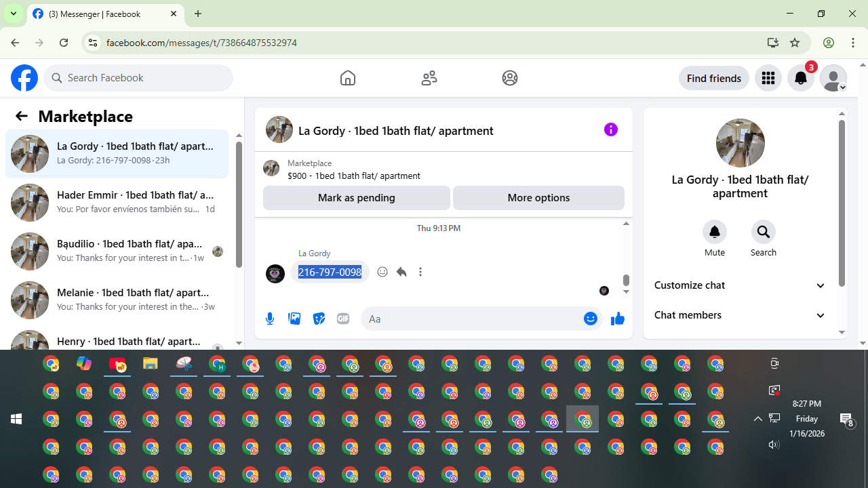The height and width of the screenshot is (488, 868).
Task: Click the conversation list scrollbar
Action: [239, 203]
